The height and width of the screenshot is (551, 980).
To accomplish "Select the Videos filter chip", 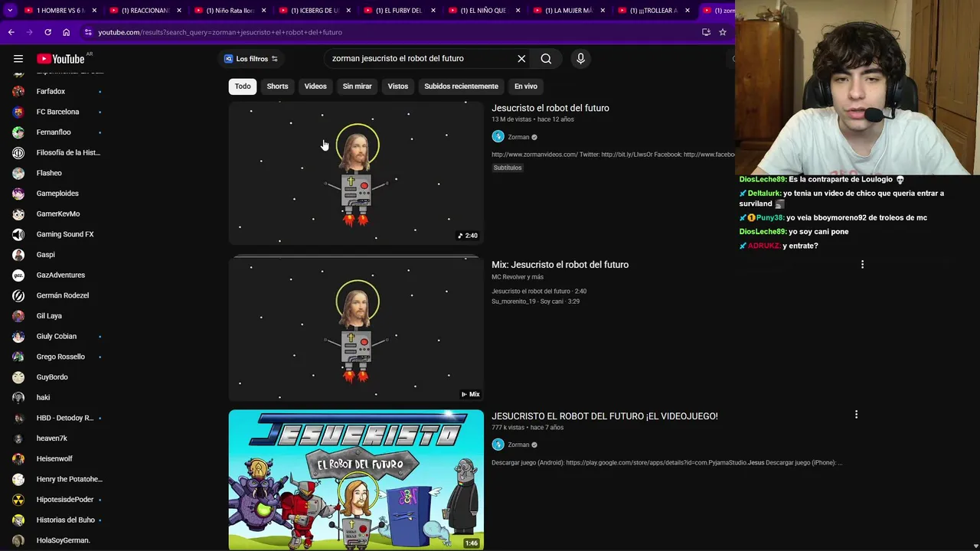I will click(x=315, y=86).
